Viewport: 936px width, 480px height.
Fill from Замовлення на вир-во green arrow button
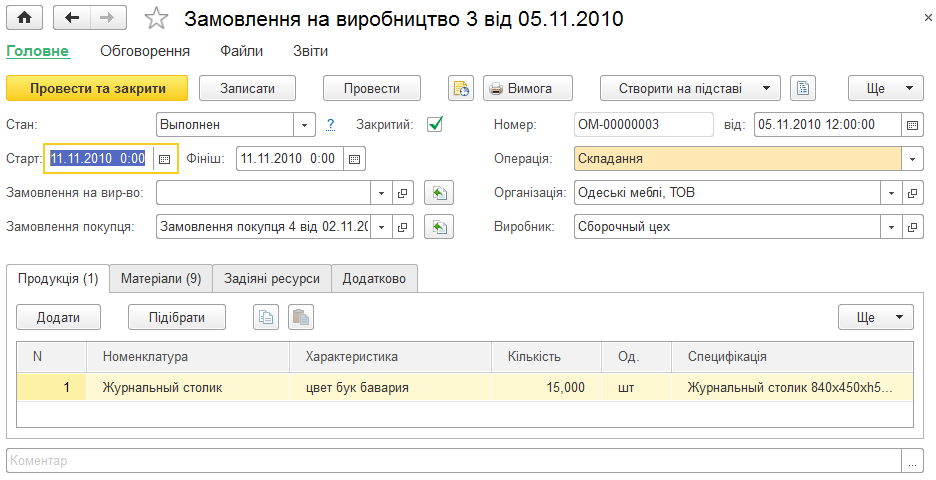[439, 193]
